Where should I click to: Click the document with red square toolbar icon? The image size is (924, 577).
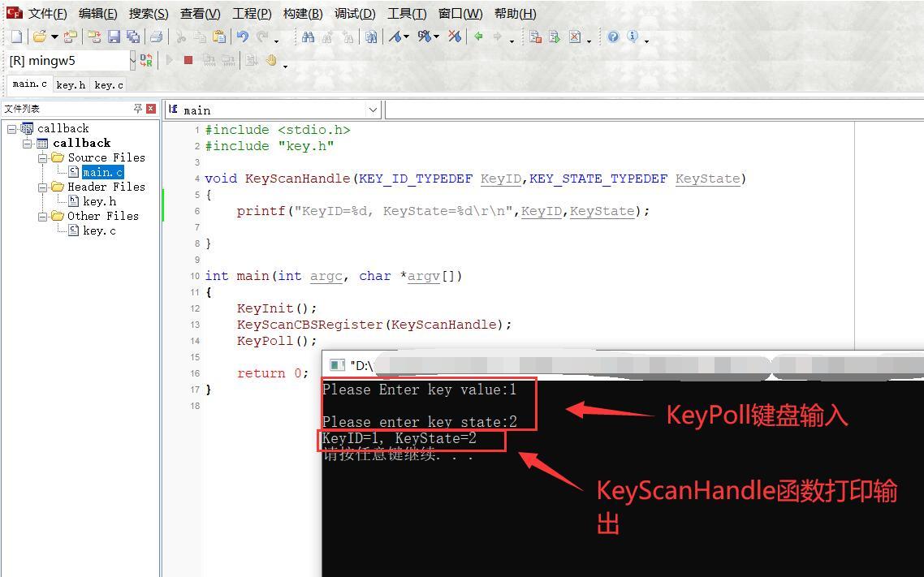[535, 37]
